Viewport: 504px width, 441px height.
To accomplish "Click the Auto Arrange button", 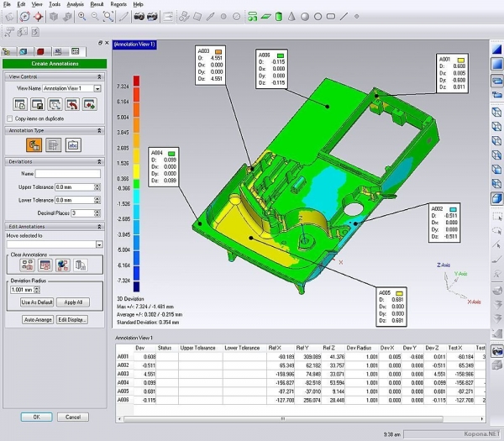I will tap(38, 320).
